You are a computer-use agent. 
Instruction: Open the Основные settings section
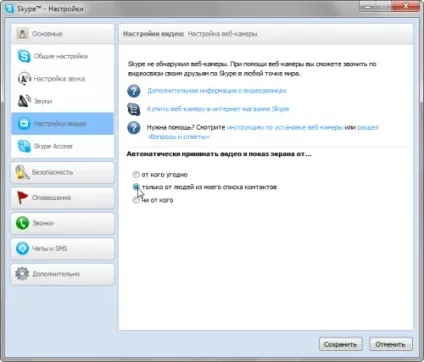(x=62, y=34)
